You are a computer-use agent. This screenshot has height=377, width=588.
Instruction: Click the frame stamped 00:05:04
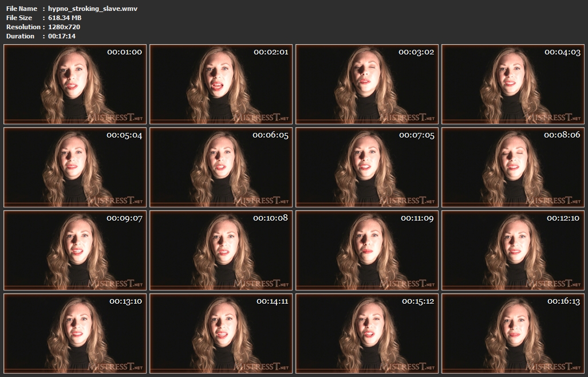74,167
